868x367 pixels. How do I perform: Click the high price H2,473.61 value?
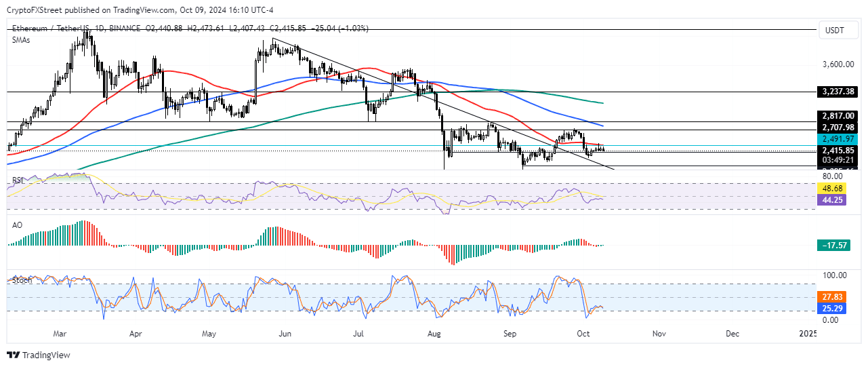click(x=206, y=28)
